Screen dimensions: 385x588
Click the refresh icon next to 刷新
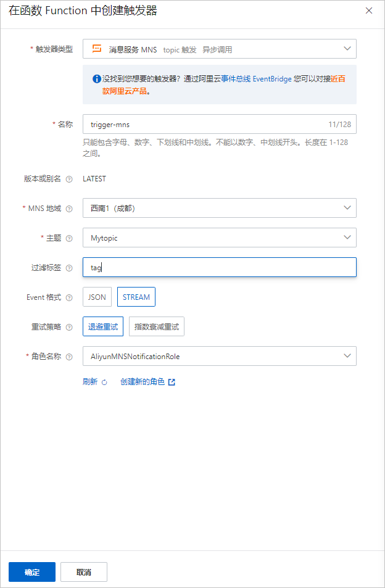tap(104, 383)
